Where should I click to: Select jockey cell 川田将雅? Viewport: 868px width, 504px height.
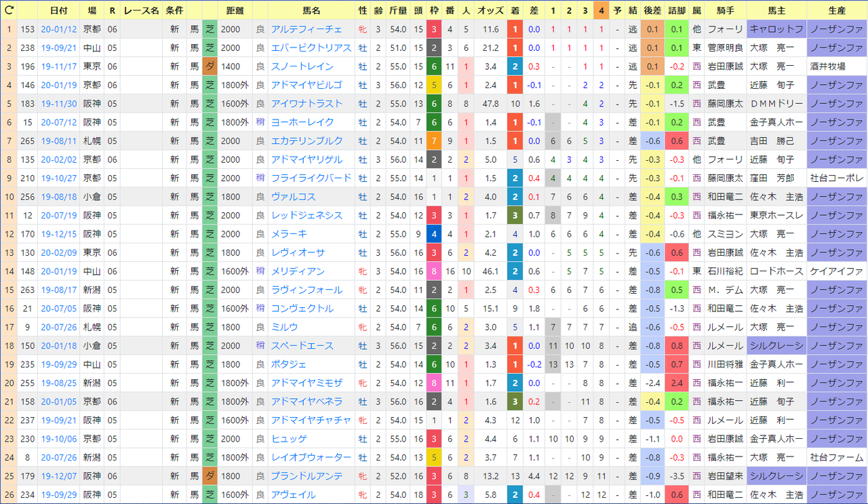(725, 364)
